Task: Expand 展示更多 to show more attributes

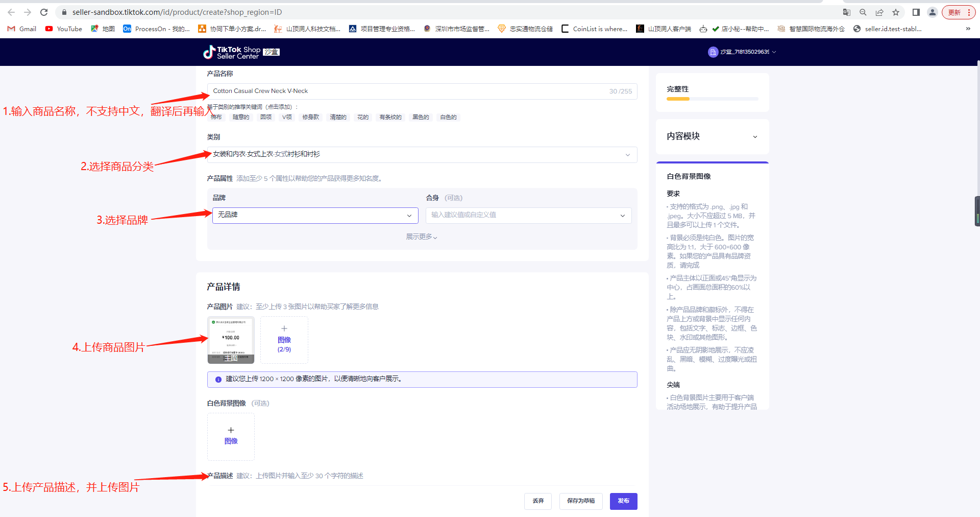Action: (422, 237)
